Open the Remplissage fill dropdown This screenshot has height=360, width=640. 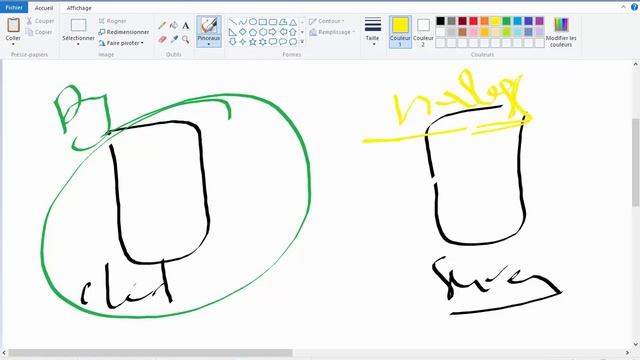(x=332, y=32)
